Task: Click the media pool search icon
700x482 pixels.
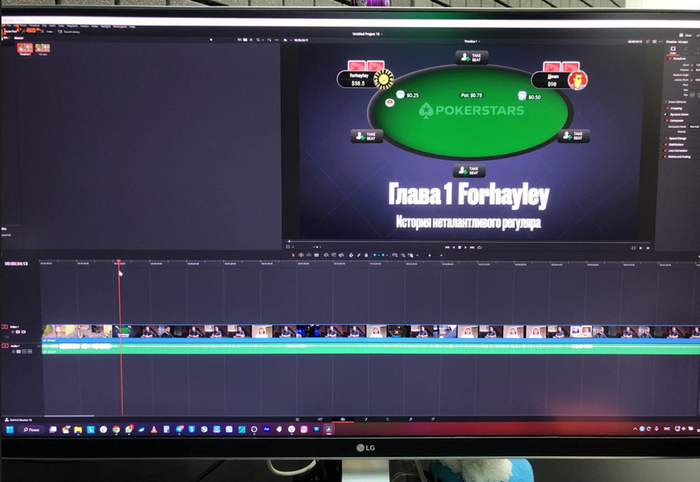Action: 258,40
